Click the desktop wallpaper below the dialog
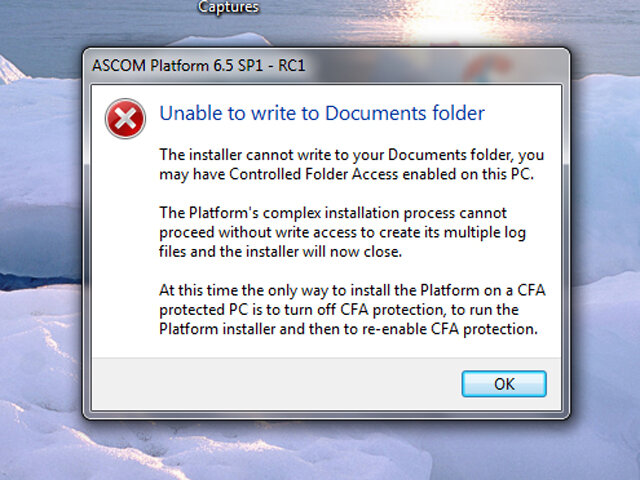This screenshot has height=480, width=640. pyautogui.click(x=320, y=450)
